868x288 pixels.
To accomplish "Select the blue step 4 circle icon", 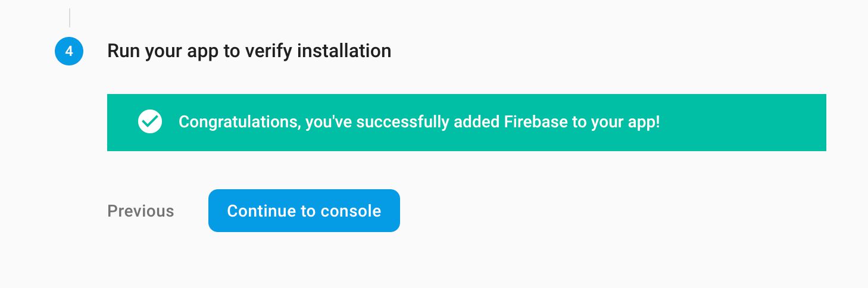I will (x=69, y=51).
